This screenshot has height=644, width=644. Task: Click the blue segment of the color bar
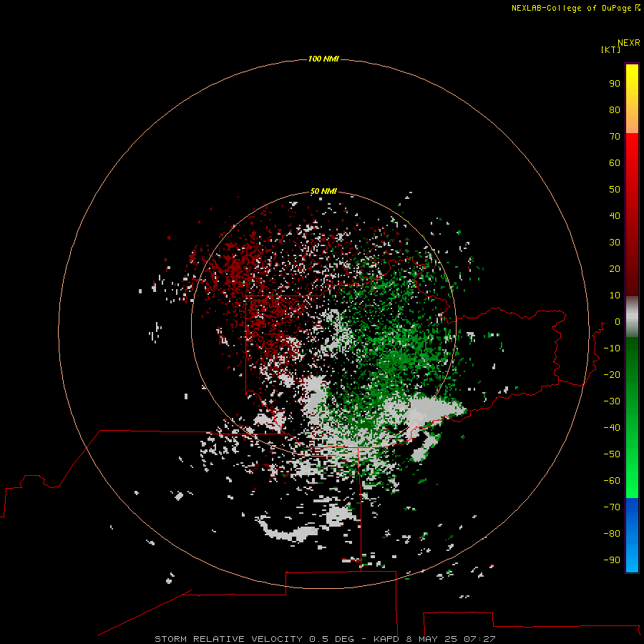tap(632, 535)
